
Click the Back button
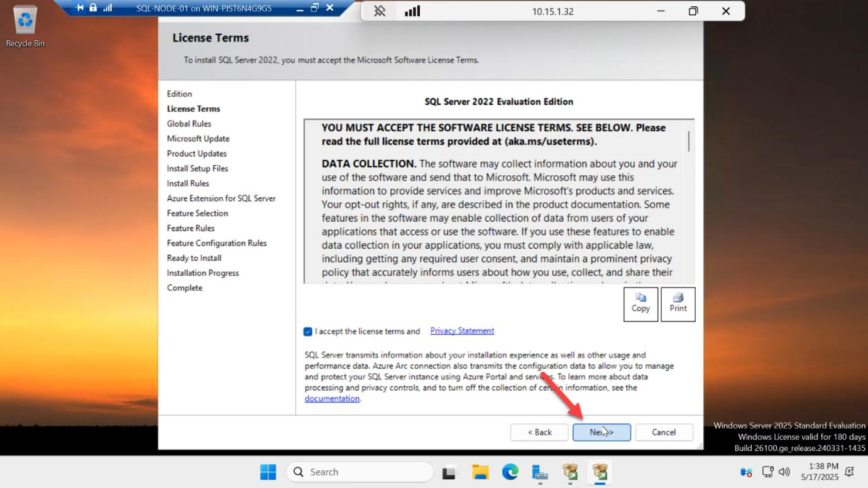click(539, 432)
